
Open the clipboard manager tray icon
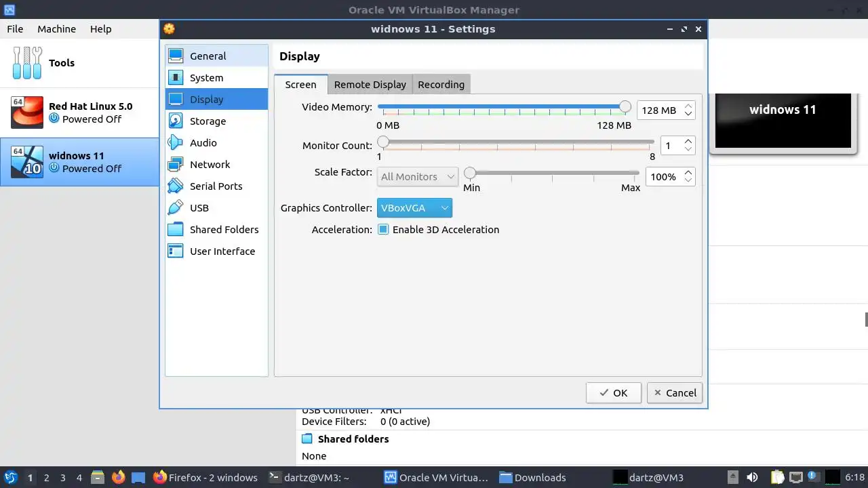(x=777, y=478)
